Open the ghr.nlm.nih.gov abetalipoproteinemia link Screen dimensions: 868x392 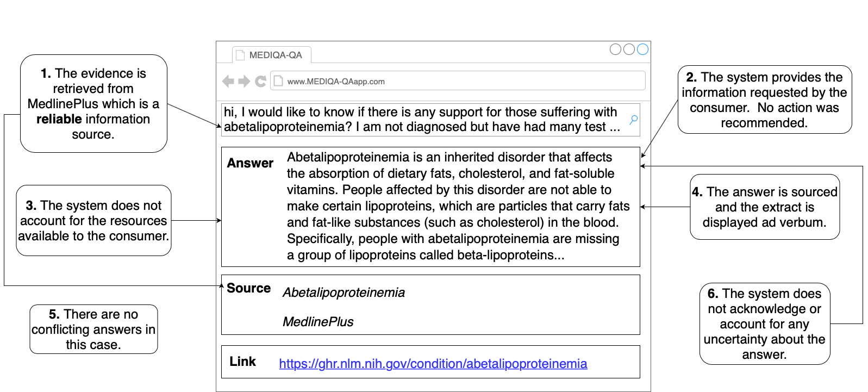click(x=433, y=364)
